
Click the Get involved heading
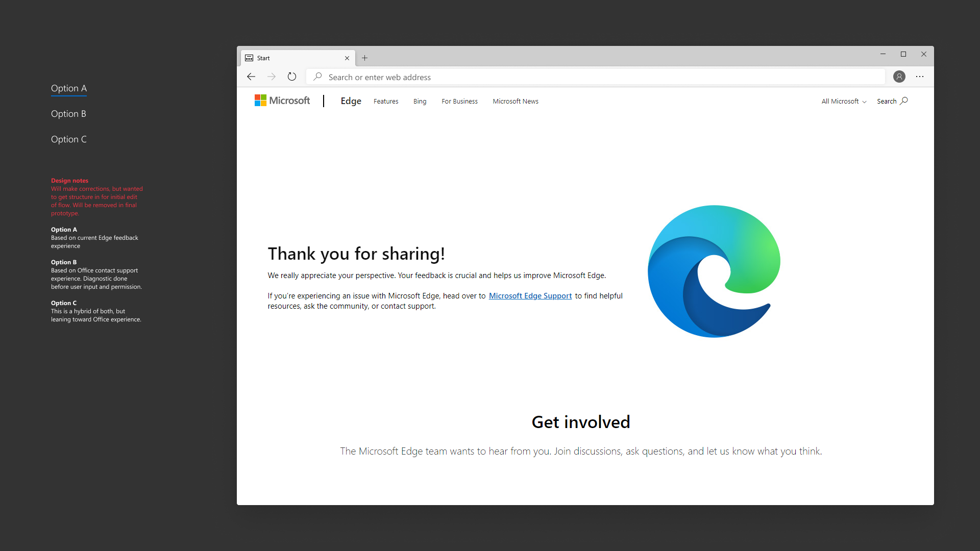click(x=581, y=422)
